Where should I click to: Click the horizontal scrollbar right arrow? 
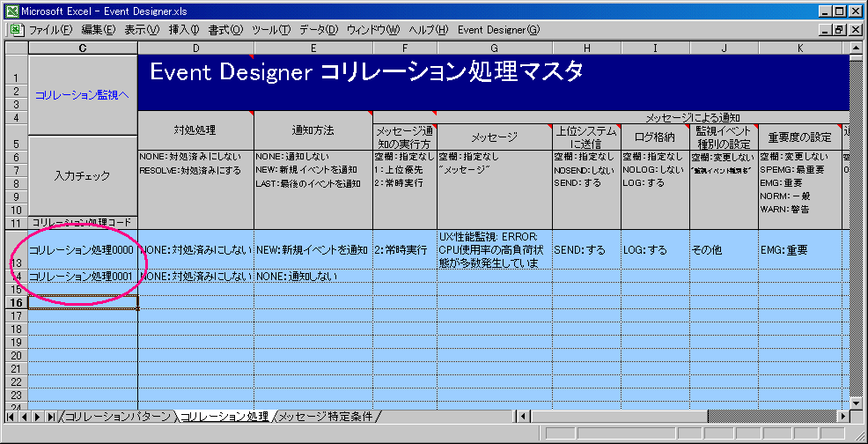(843, 417)
